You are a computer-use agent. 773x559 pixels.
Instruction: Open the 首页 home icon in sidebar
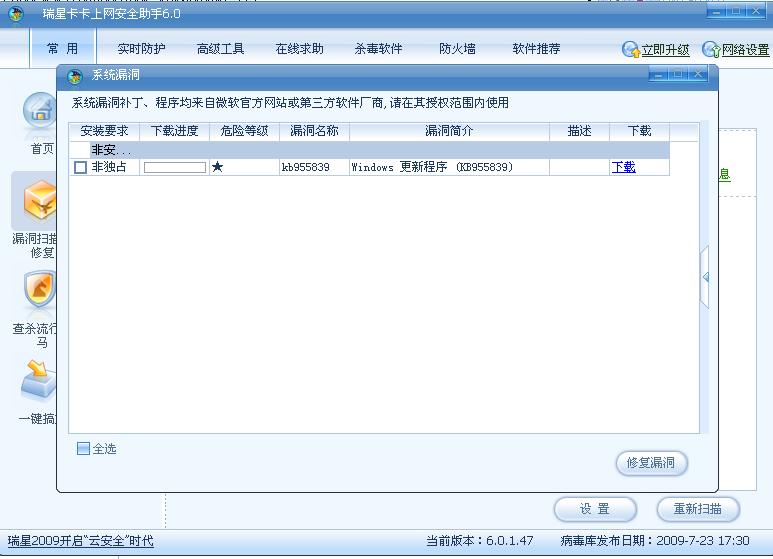click(x=39, y=112)
